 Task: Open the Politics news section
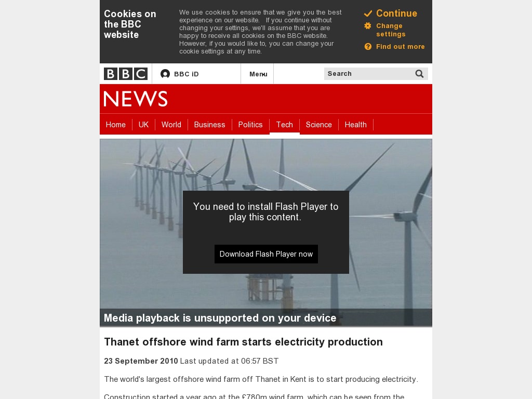[x=250, y=125]
